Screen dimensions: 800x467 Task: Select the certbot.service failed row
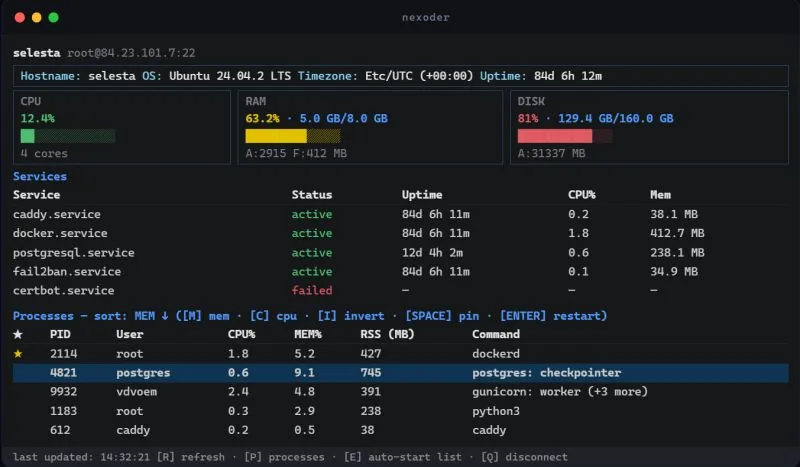(401, 290)
